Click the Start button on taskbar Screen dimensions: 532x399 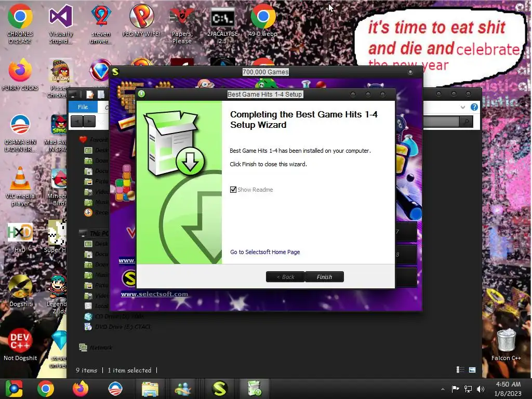pos(14,389)
